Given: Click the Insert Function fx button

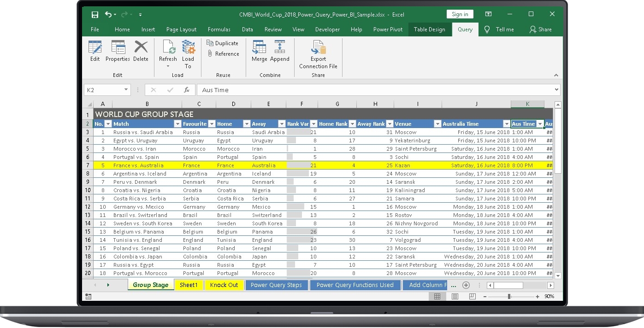Looking at the screenshot, I should pos(187,90).
